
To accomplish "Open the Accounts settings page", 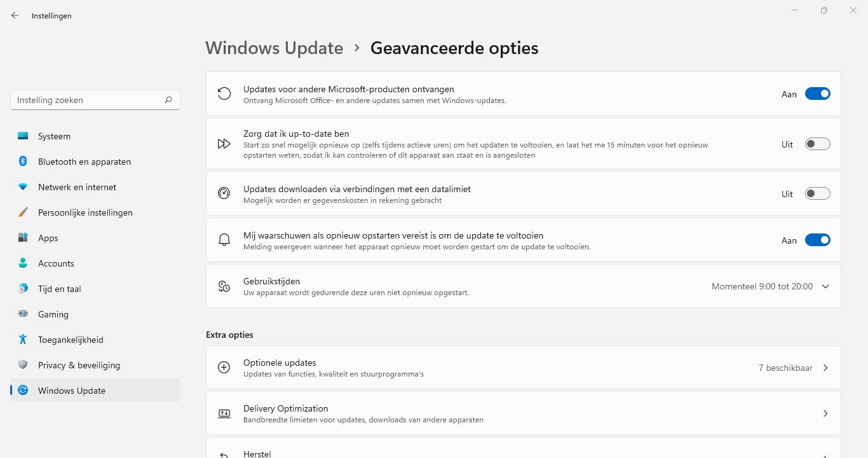I will pos(56,263).
